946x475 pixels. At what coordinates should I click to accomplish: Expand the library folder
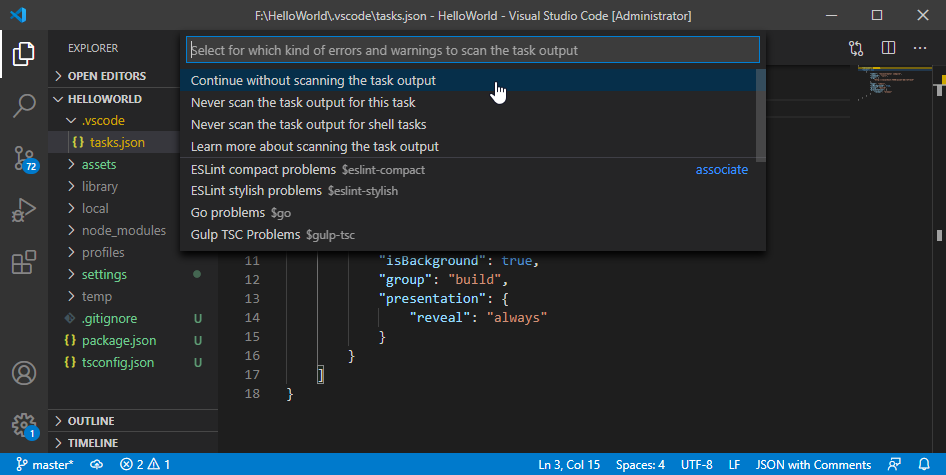click(99, 186)
